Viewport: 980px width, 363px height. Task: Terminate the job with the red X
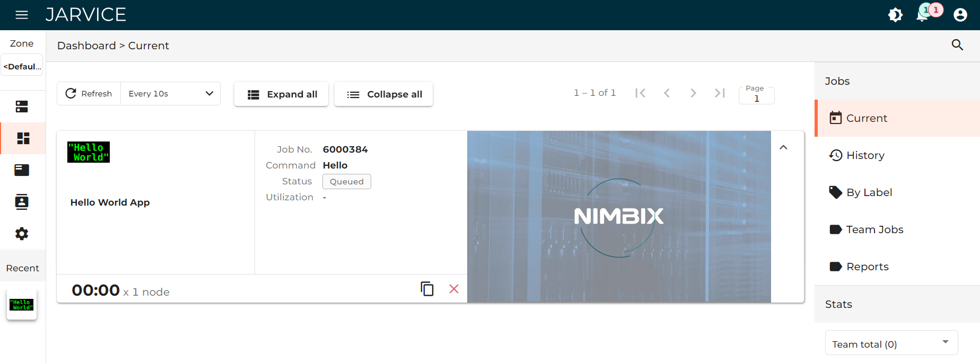[454, 289]
